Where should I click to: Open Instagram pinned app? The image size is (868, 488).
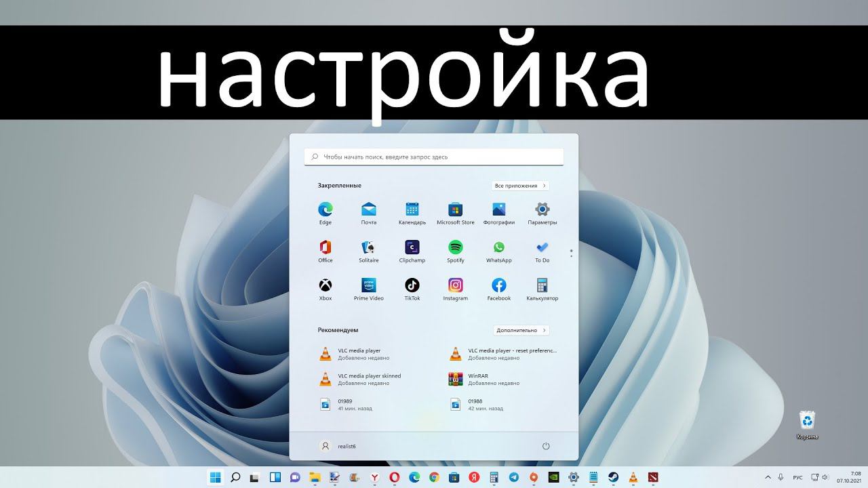tap(456, 289)
